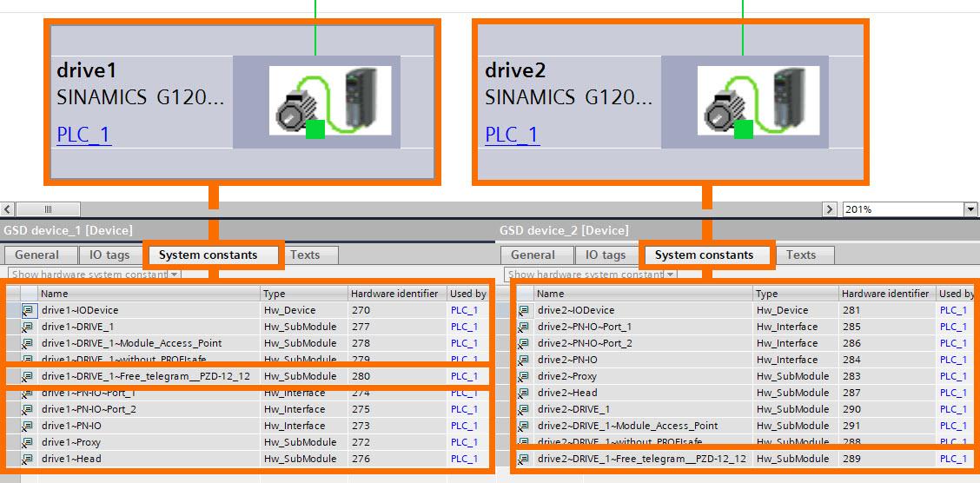This screenshot has width=980, height=483.
Task: Click the constant icon beside drive1~PN-IO~Port_2
Action: point(28,410)
